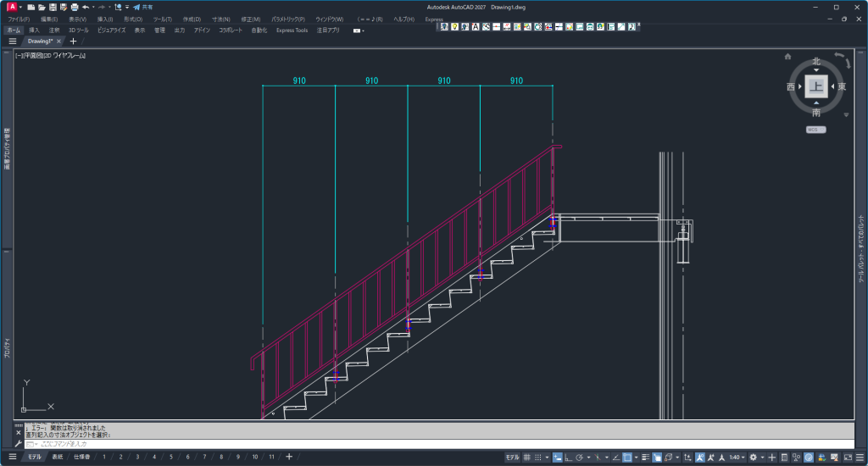Click the Undo arrow icon
Screen dimensions: 868x466
tap(85, 7)
